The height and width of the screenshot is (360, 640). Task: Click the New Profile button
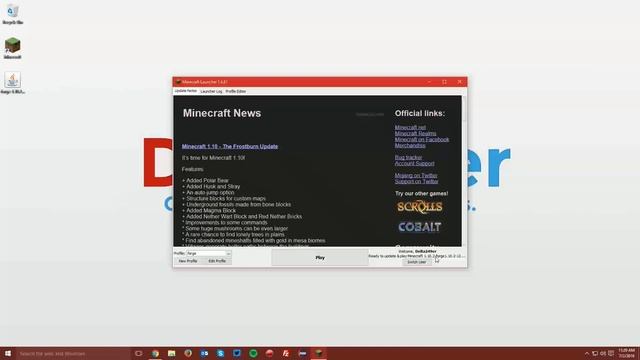[188, 261]
